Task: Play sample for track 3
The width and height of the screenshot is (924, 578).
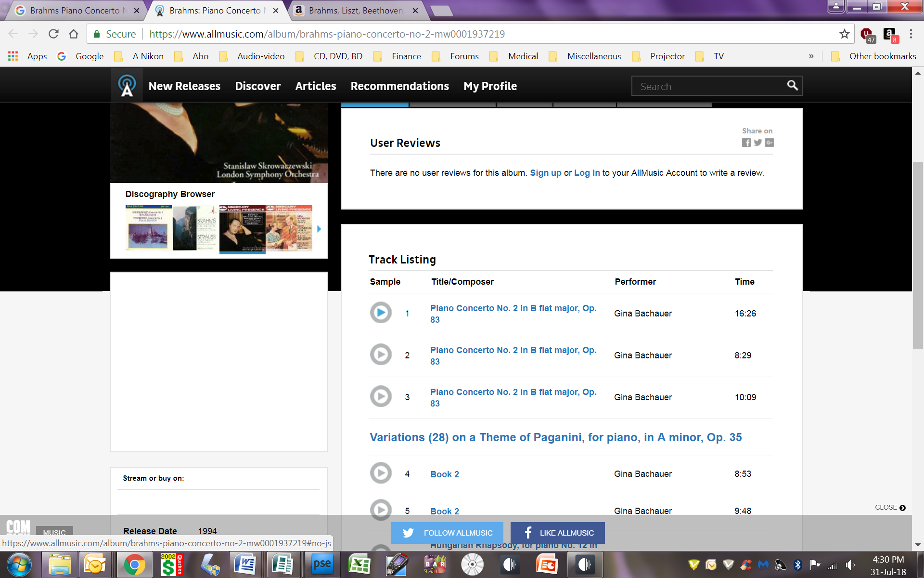Action: click(x=381, y=396)
